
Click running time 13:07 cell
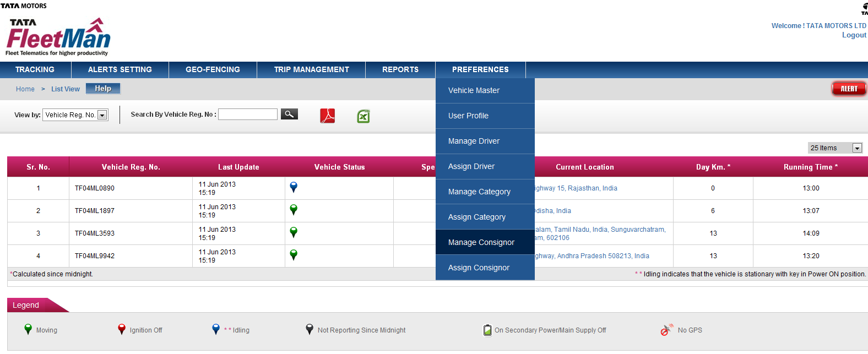click(811, 211)
